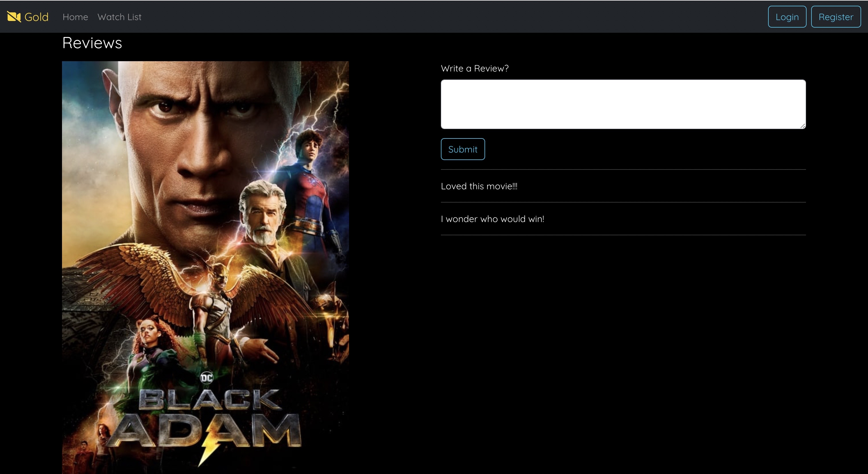Select the Black Adam movie poster
This screenshot has height=474, width=868.
(205, 266)
